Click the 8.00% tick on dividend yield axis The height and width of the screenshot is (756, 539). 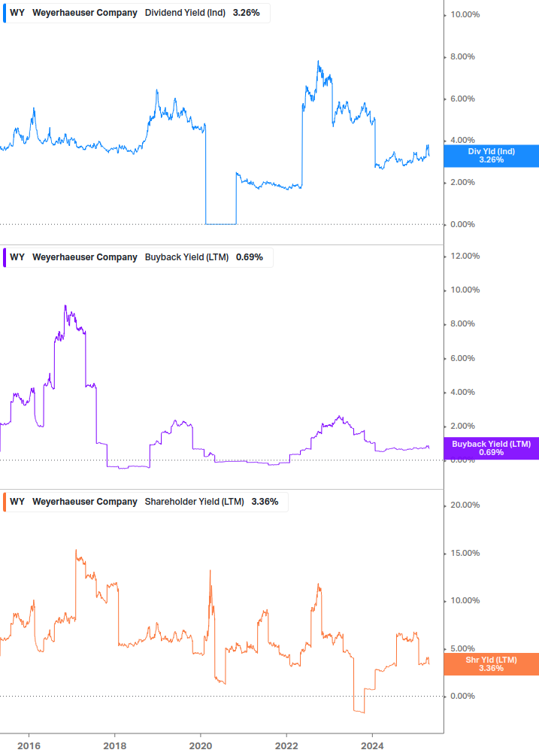click(x=462, y=57)
